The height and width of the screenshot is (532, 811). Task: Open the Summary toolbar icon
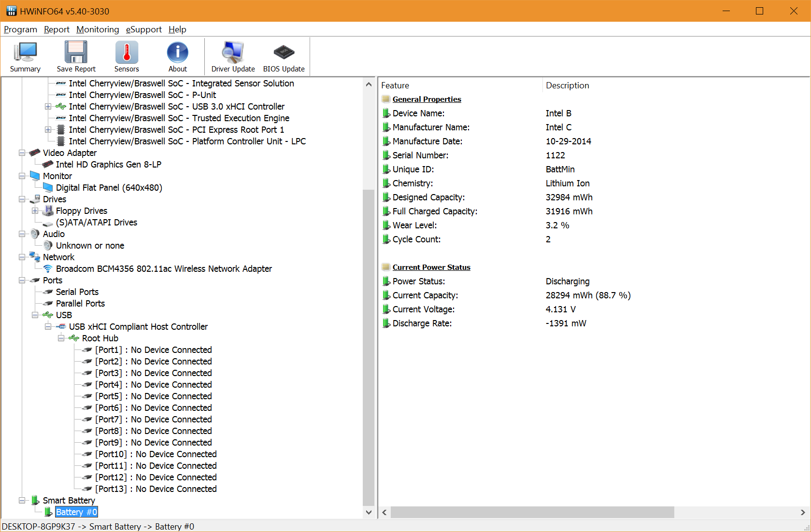pos(25,52)
